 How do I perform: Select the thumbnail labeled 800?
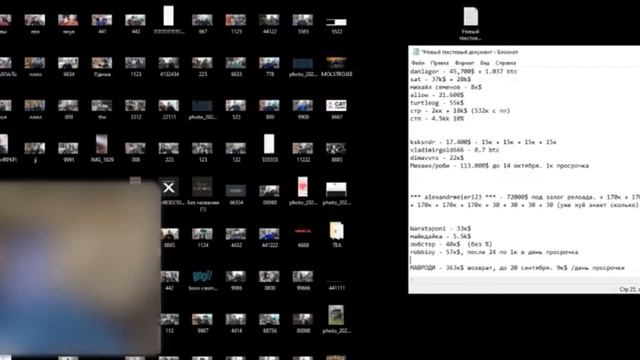tap(269, 109)
